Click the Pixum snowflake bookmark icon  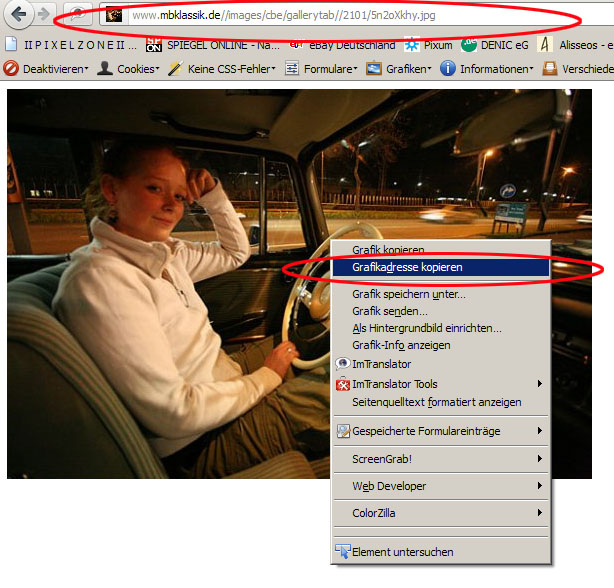412,45
